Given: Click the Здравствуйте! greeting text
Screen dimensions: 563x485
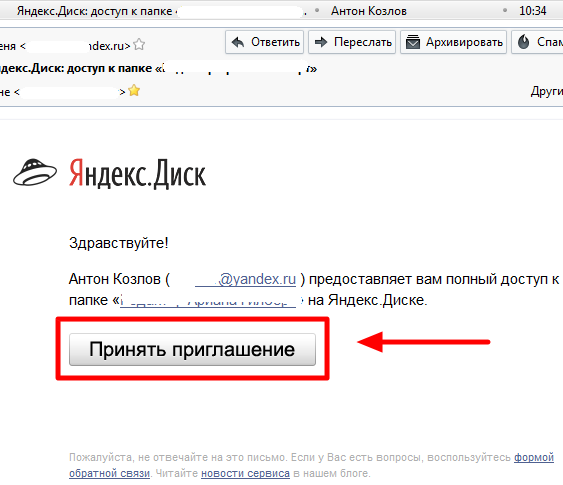Looking at the screenshot, I should pos(118,243).
